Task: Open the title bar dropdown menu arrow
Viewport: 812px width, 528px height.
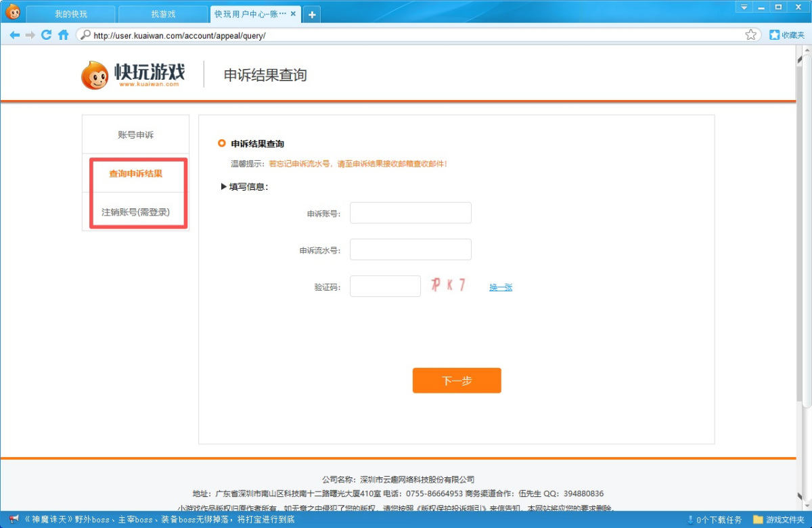Action: (744, 7)
